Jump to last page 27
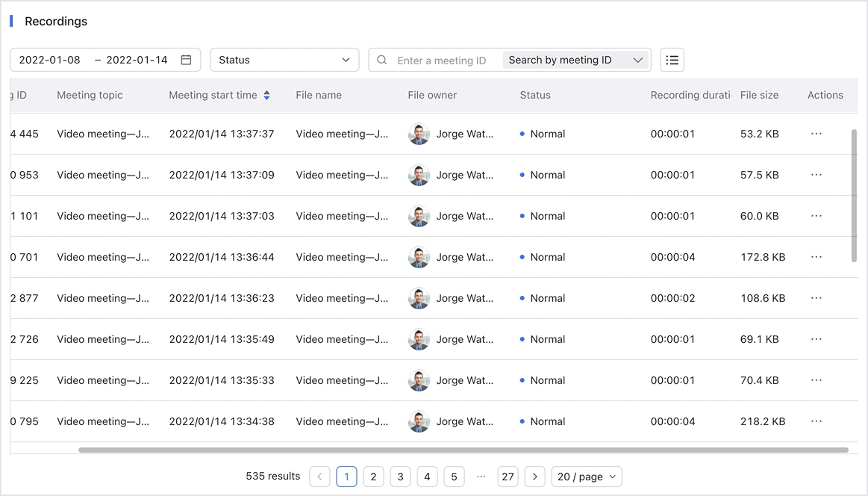The width and height of the screenshot is (868, 496). tap(508, 477)
